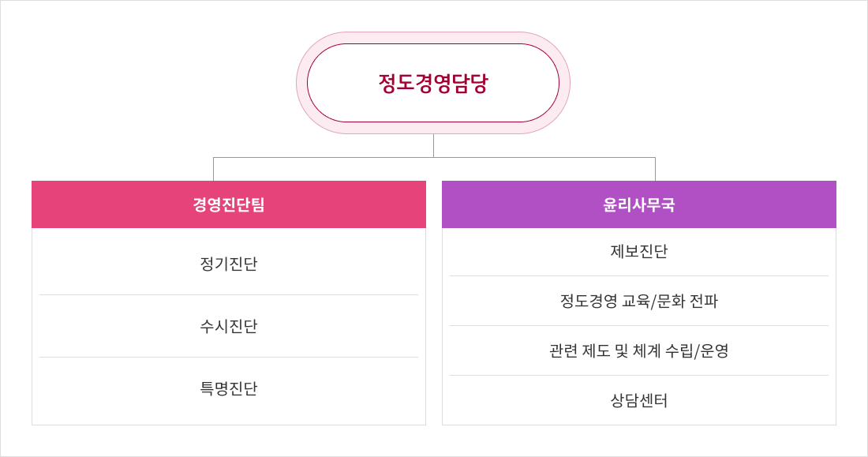Select the 경영진단팀 pink header
Viewport: 868px width, 457px height.
pyautogui.click(x=229, y=204)
